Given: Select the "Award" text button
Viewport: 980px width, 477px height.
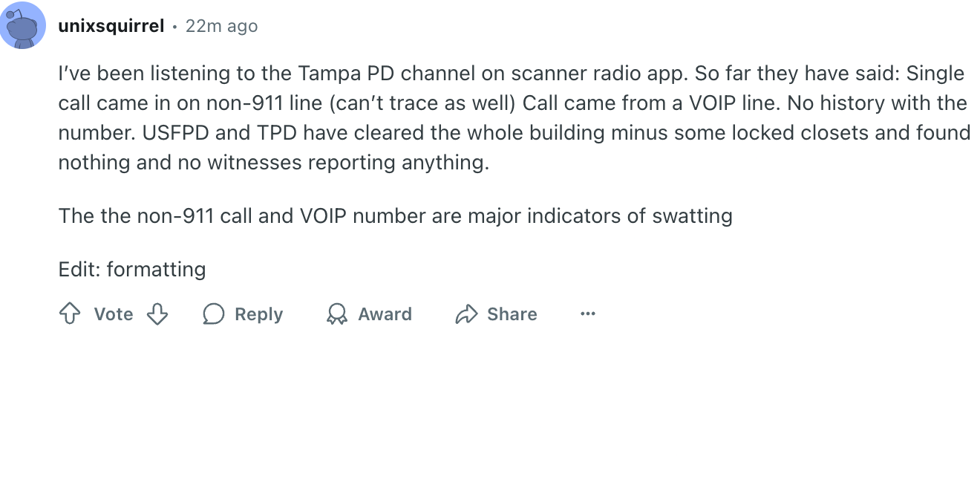Looking at the screenshot, I should click(385, 314).
